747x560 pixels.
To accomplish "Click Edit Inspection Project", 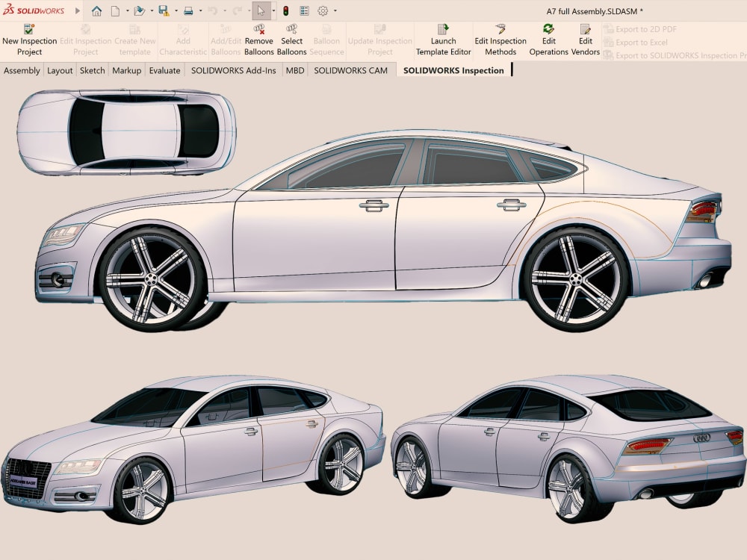I will [x=86, y=40].
